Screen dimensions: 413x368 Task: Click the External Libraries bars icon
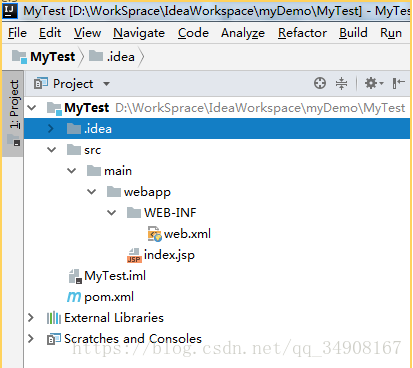click(x=54, y=318)
